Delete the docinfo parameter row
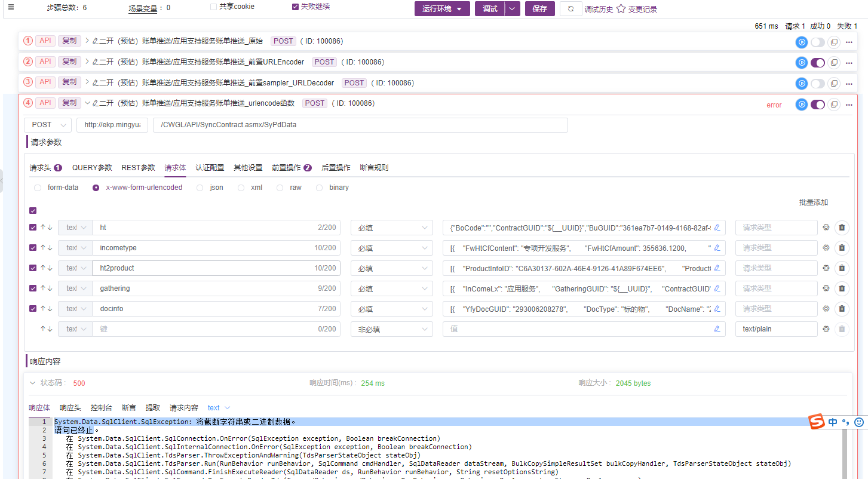 pyautogui.click(x=842, y=309)
